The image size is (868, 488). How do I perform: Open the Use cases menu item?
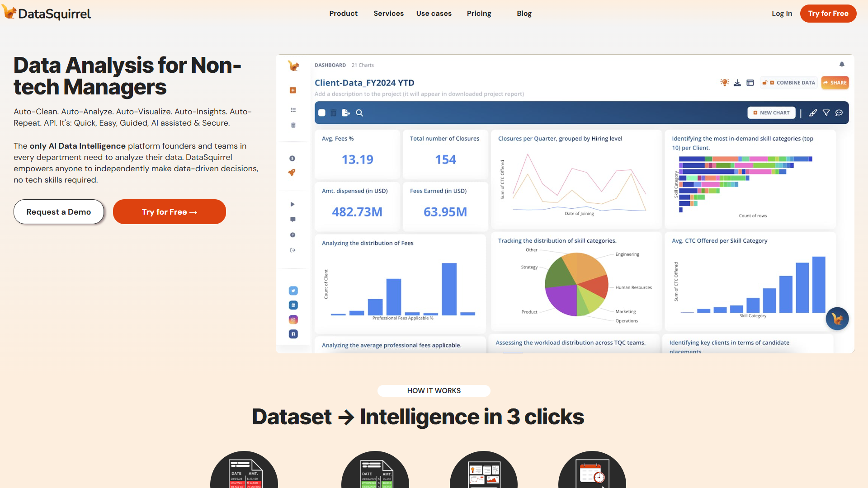click(x=434, y=13)
